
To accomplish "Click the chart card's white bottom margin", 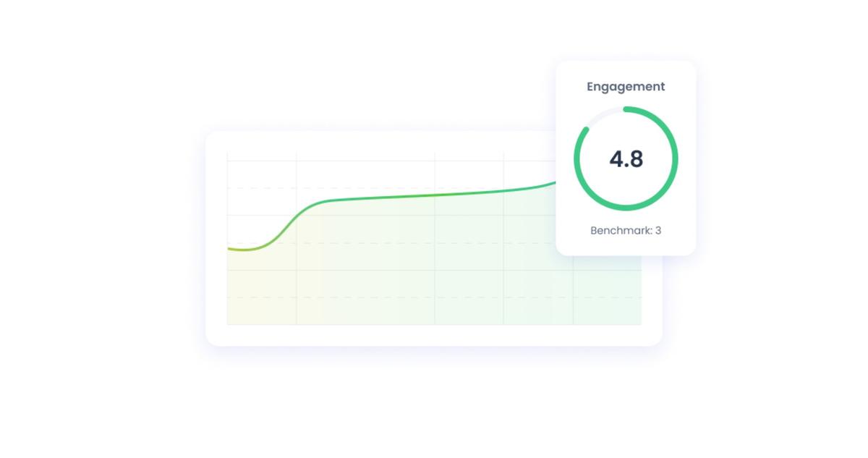I will [x=434, y=336].
